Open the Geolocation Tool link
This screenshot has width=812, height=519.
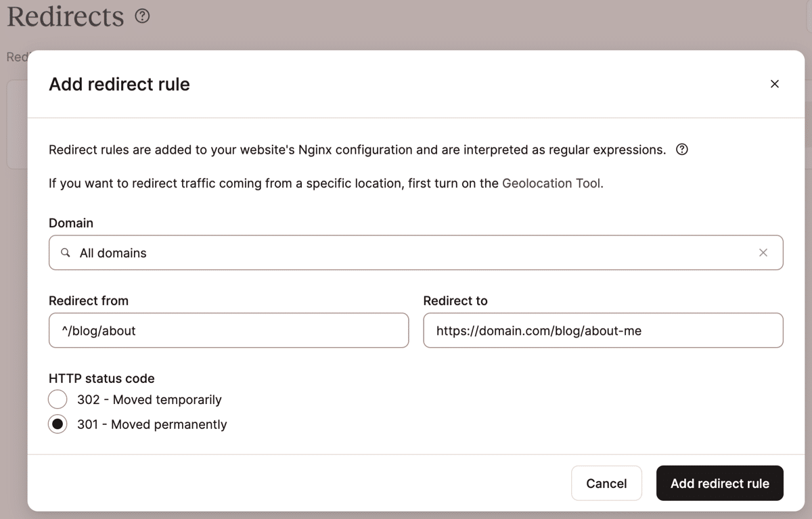[551, 183]
